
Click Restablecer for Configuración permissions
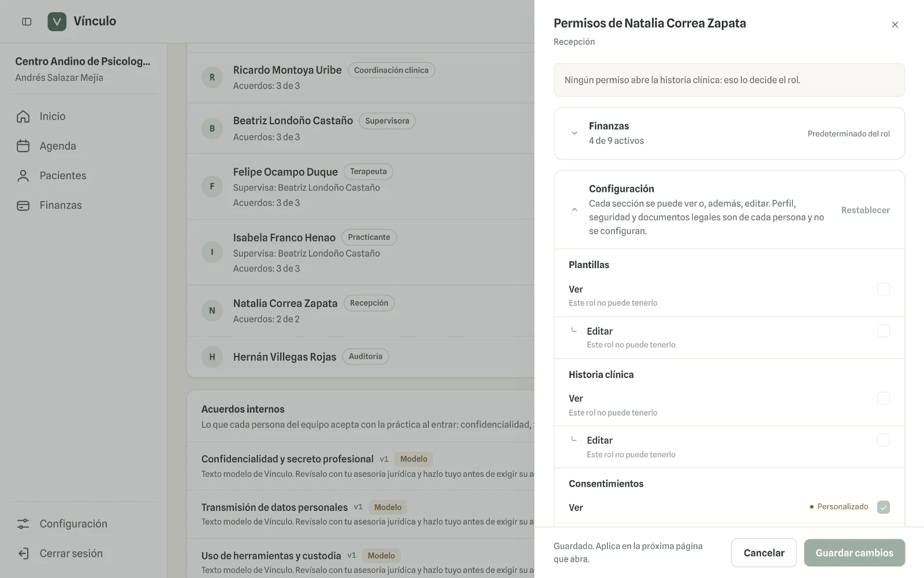tap(865, 210)
